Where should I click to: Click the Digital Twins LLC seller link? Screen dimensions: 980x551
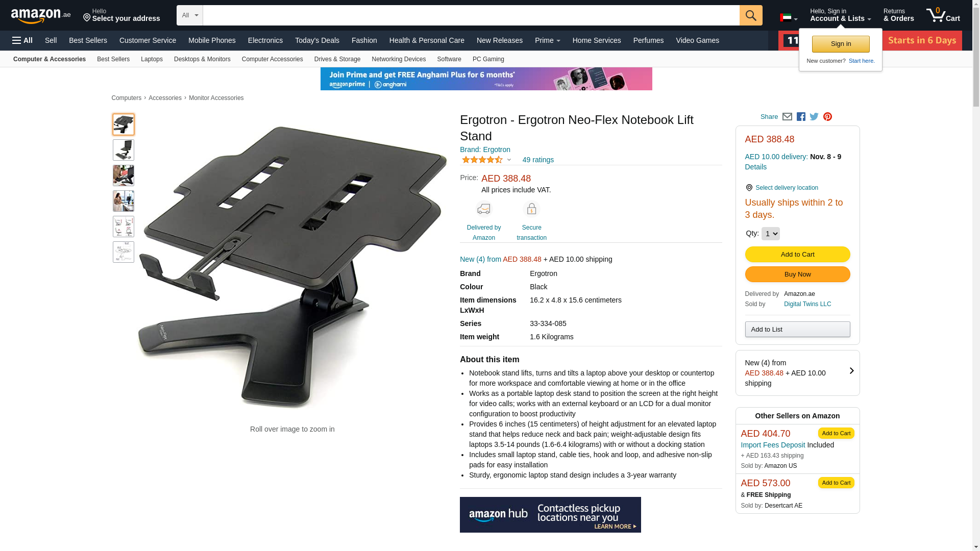pyautogui.click(x=807, y=304)
